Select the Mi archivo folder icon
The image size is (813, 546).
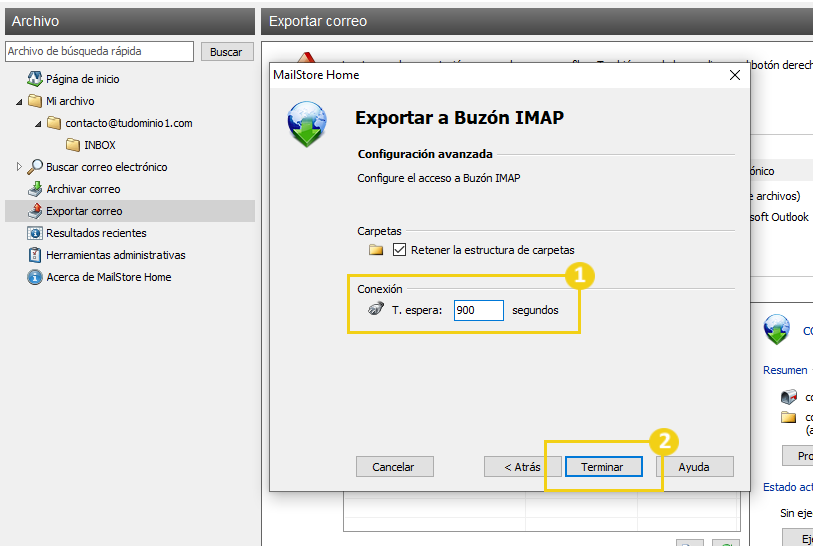point(35,101)
